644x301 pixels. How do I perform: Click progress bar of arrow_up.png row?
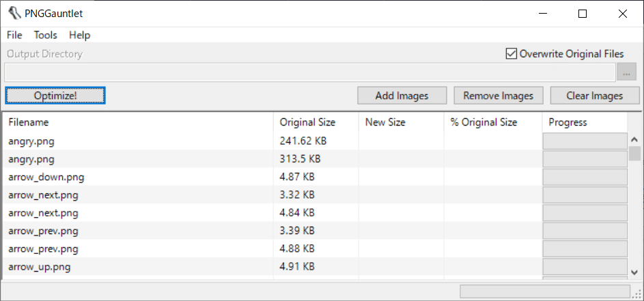tap(585, 266)
